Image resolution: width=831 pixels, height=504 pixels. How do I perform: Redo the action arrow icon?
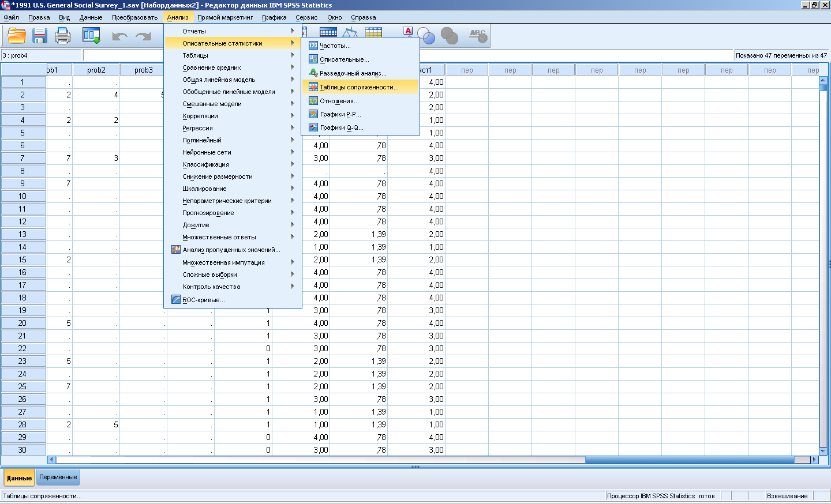143,36
